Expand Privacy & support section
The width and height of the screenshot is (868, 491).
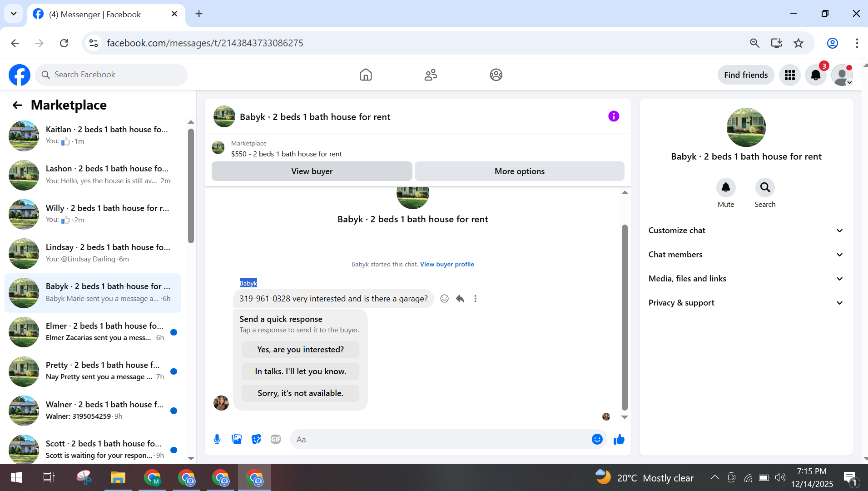click(746, 303)
